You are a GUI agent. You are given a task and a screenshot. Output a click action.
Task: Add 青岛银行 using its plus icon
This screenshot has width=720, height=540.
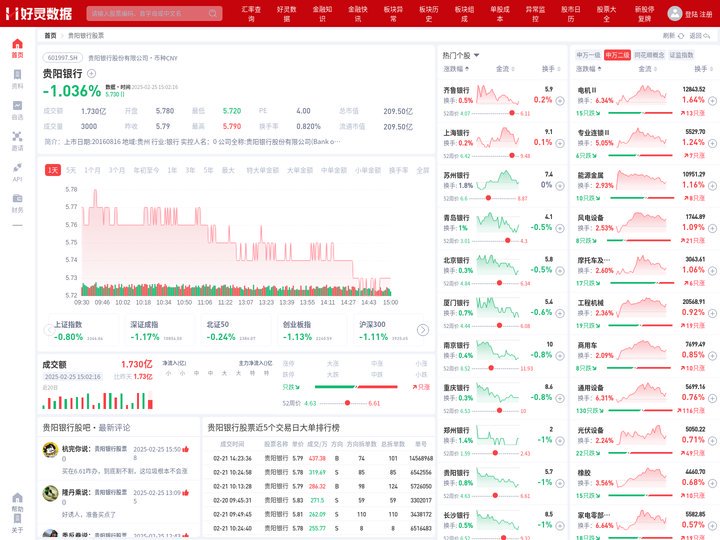point(560,228)
